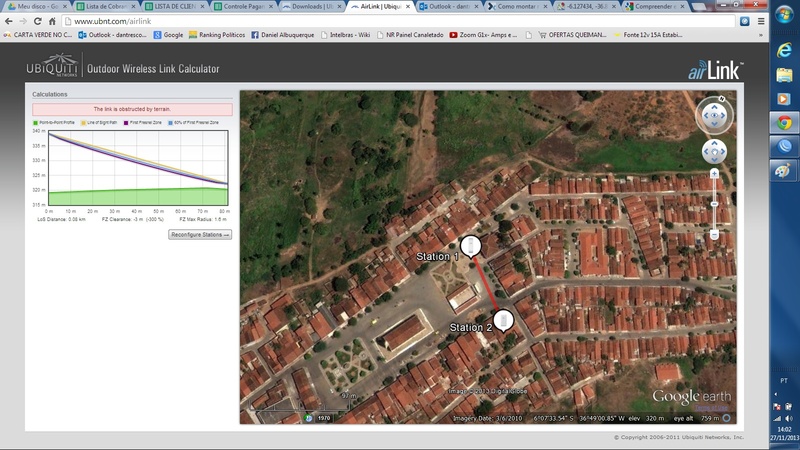
Task: Expand the bookmarks overflow chevron
Action: pos(761,35)
